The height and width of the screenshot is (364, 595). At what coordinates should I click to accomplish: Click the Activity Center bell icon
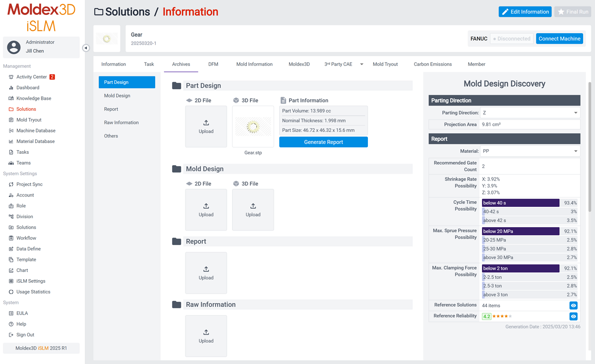[11, 77]
